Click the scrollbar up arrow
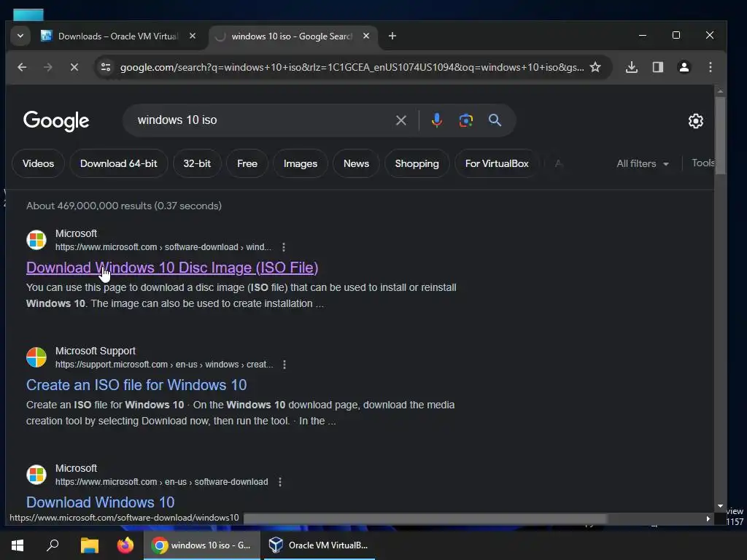Viewport: 747px width, 560px height. pos(720,91)
